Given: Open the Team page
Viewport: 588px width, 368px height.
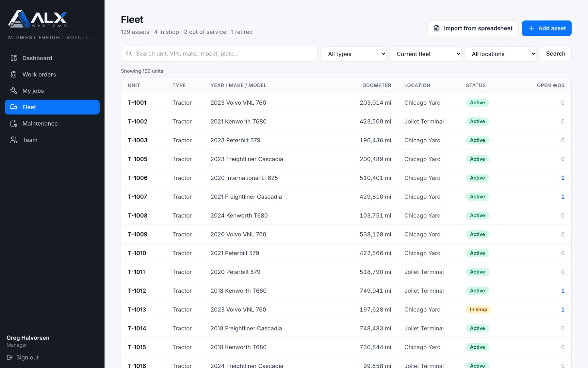Looking at the screenshot, I should 52,140.
